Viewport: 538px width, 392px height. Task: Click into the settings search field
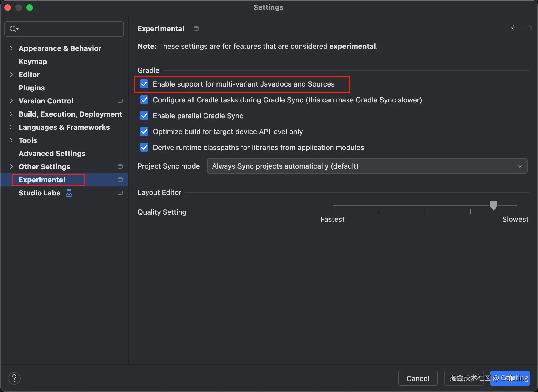[x=68, y=29]
